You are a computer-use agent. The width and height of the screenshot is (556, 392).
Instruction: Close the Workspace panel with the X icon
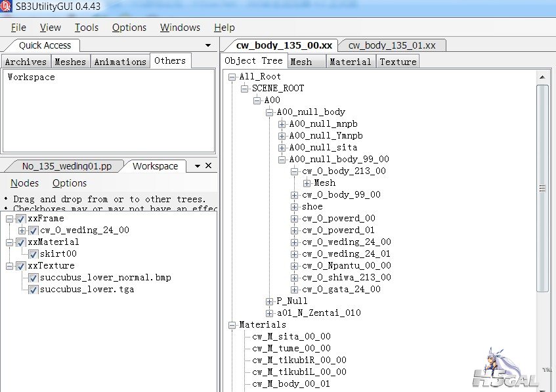click(208, 166)
